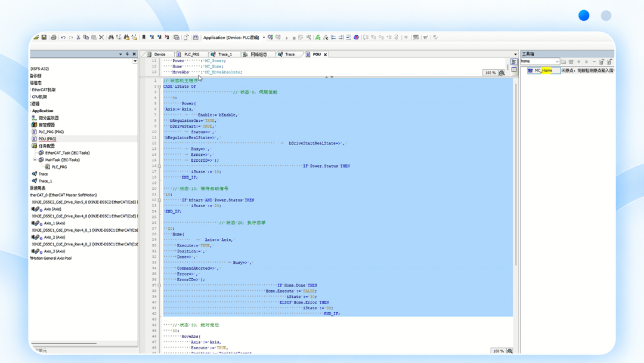Click the green comment-out code icon
644x363 pixels.
click(x=317, y=38)
